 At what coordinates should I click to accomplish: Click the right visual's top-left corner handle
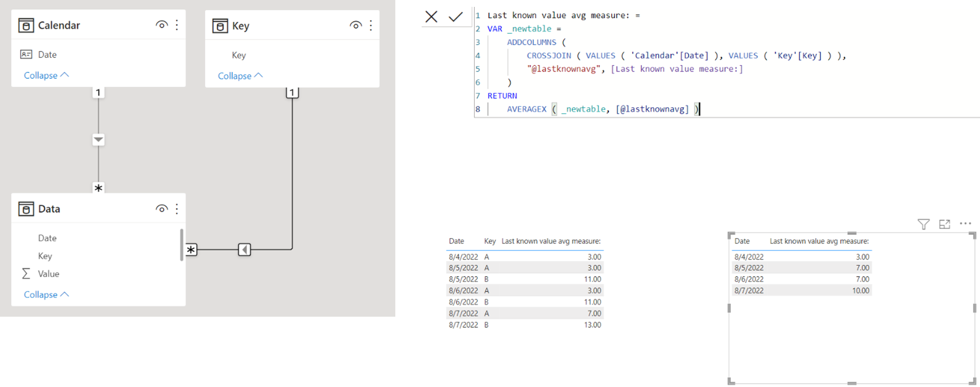coord(731,236)
